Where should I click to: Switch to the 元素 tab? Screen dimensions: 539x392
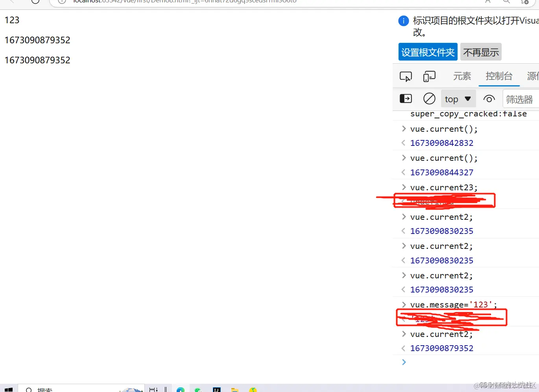click(462, 76)
